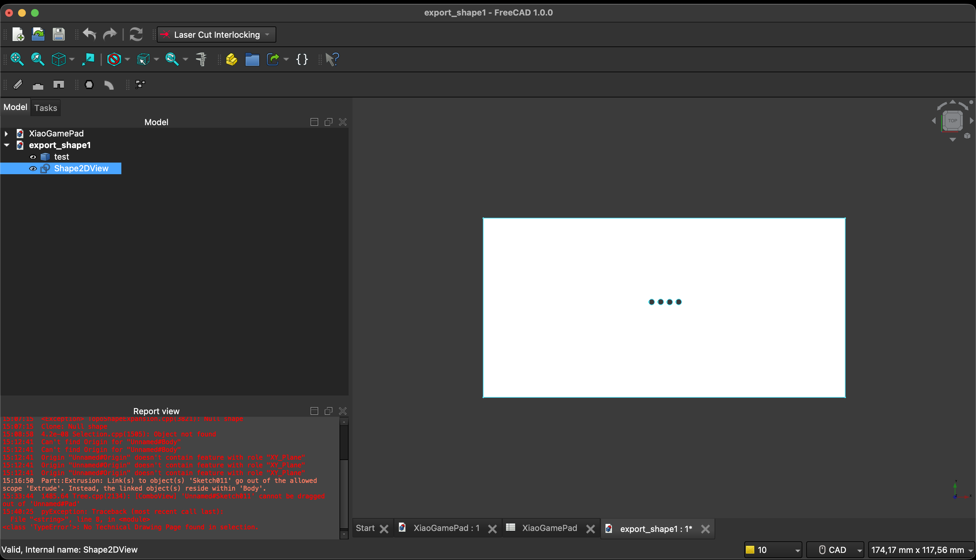Click the Refresh recompute icon

[x=136, y=34]
